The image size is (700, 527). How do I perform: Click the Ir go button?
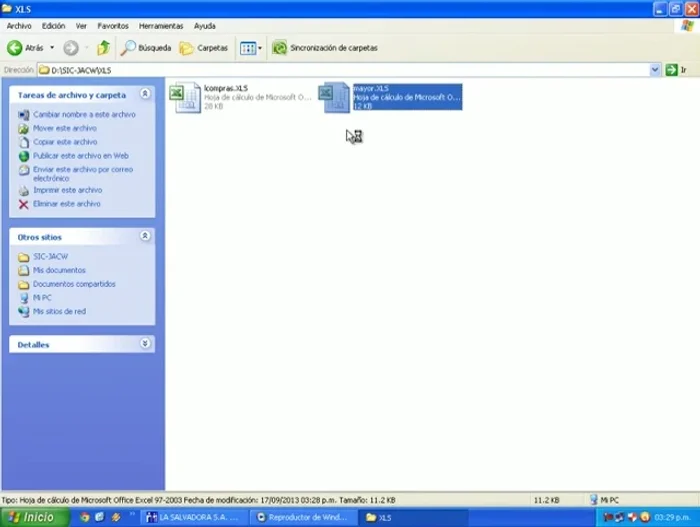[676, 70]
